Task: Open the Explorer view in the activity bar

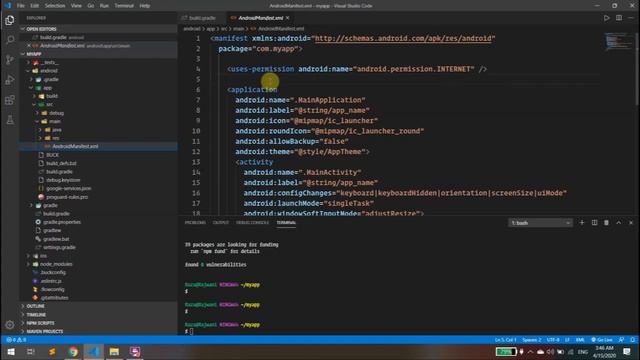Action: pyautogui.click(x=10, y=20)
